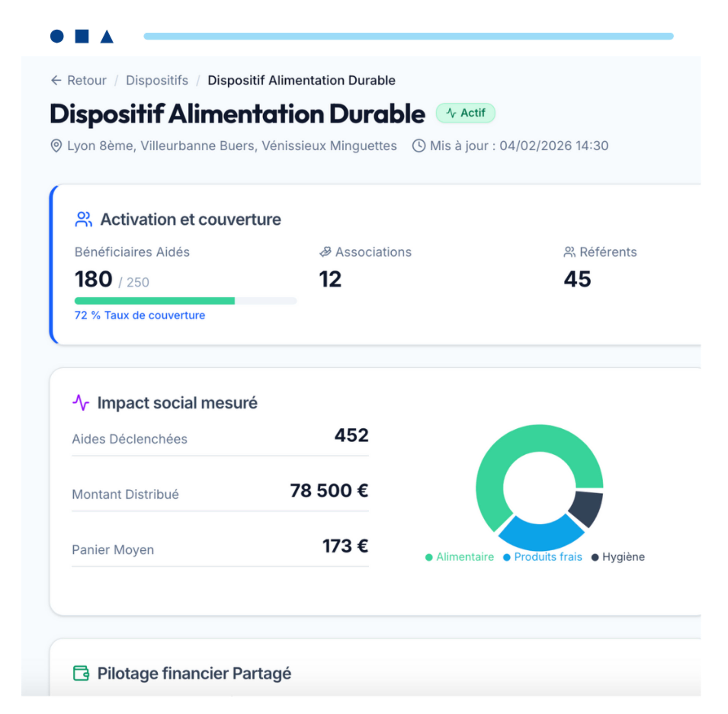Click the 72 % Taux de couverture link
Viewport: 728px width, 714px height.
point(140,315)
